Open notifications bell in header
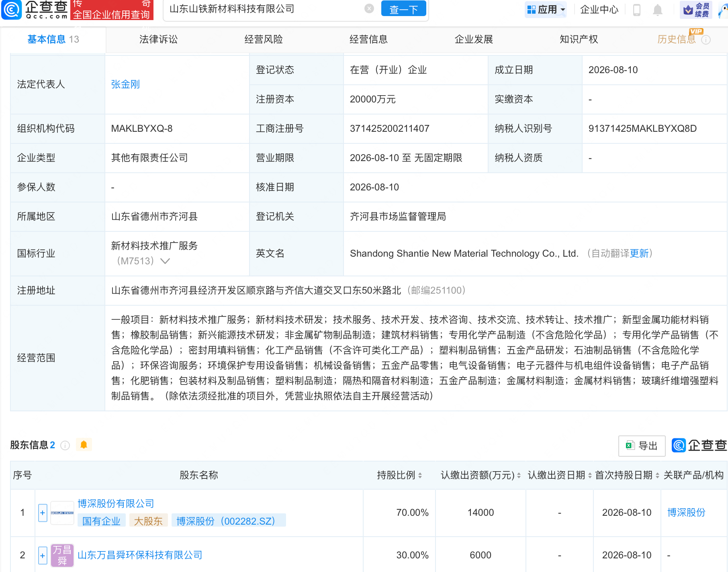This screenshot has height=572, width=728. [657, 10]
